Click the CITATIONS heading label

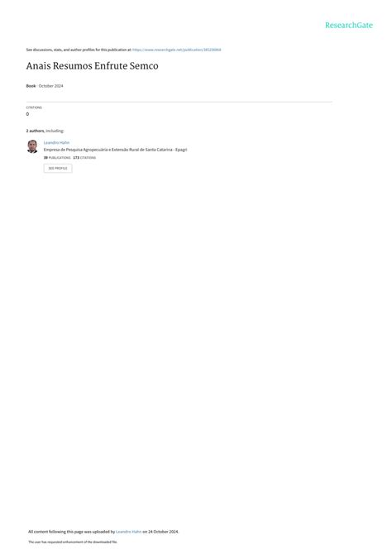coord(34,107)
